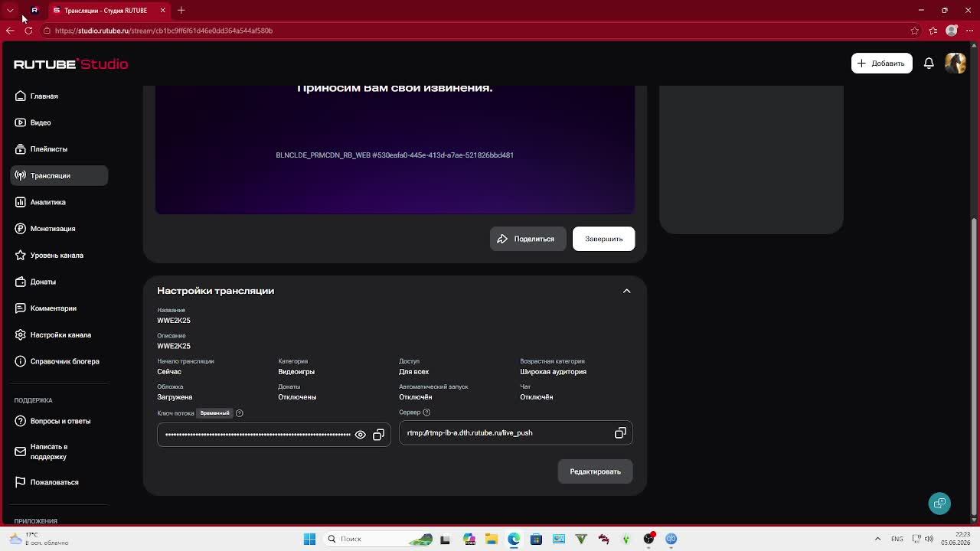Open Microsoft Edge from the taskbar

[514, 539]
